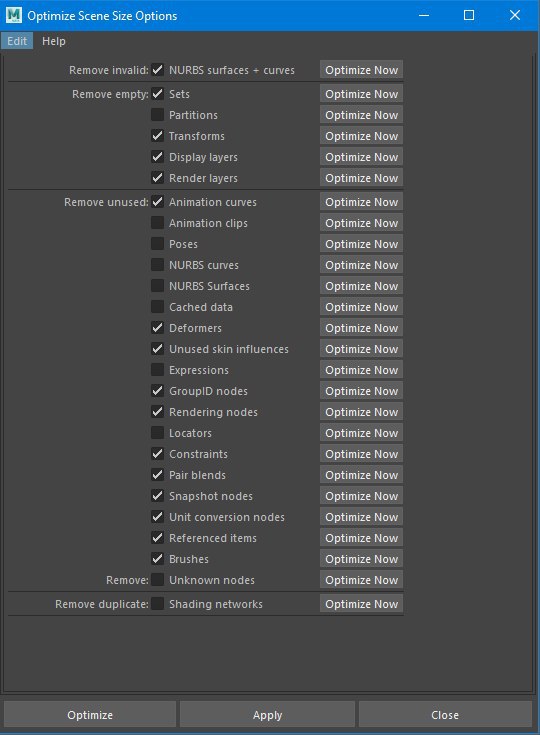Toggle the GroupID nodes checkbox
Screen dimensions: 540x735
click(x=158, y=391)
